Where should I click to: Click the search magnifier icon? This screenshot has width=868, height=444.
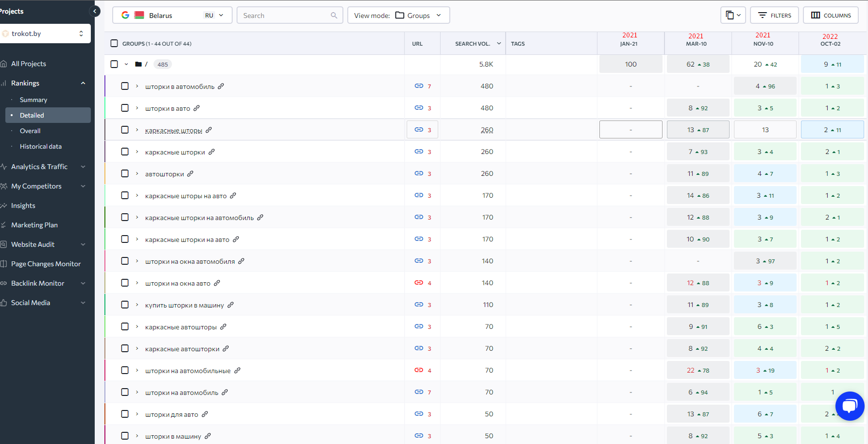click(x=334, y=16)
